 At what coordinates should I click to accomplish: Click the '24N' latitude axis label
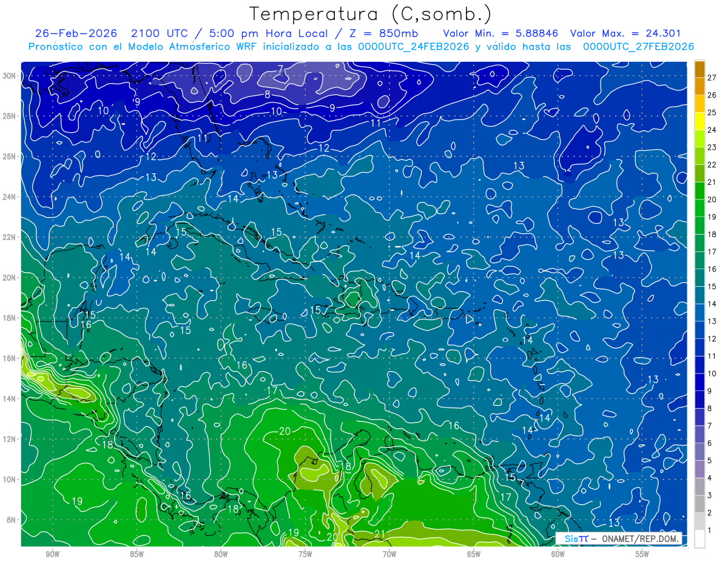10,197
